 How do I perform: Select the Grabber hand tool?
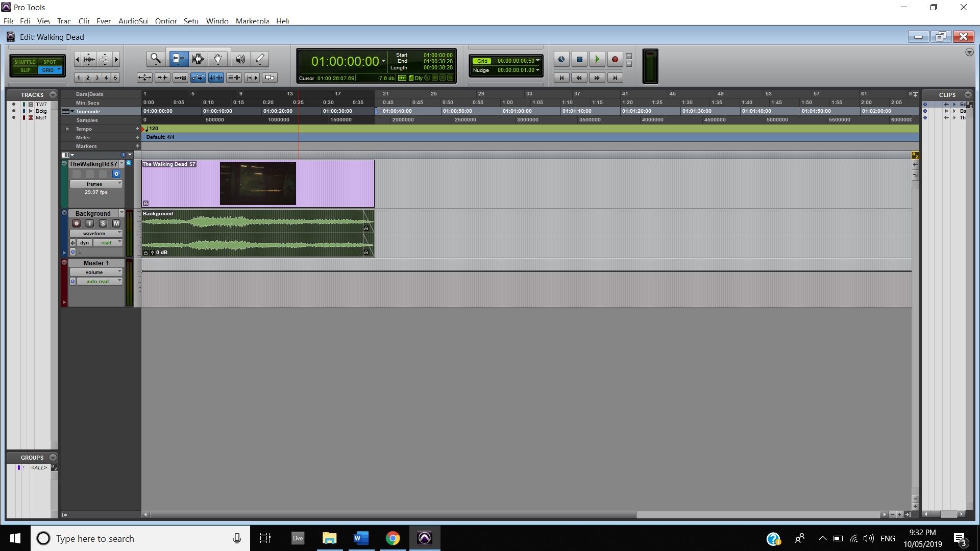pos(218,59)
